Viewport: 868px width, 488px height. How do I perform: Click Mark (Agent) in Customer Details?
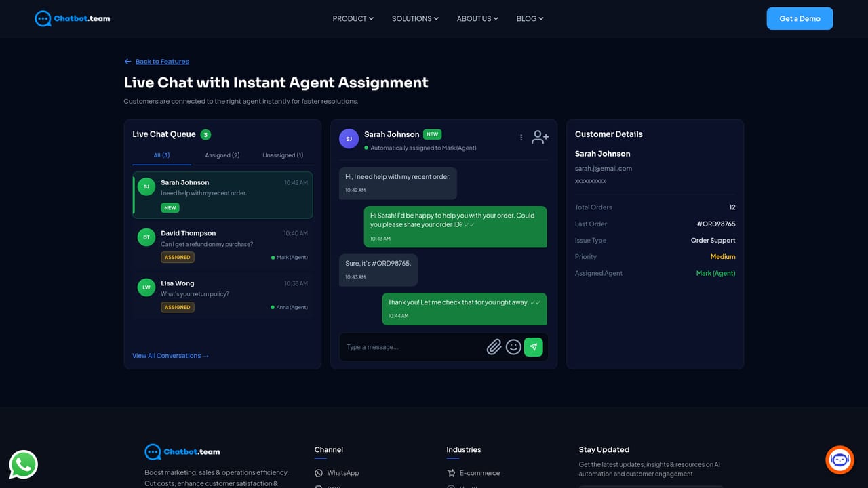[x=715, y=273]
